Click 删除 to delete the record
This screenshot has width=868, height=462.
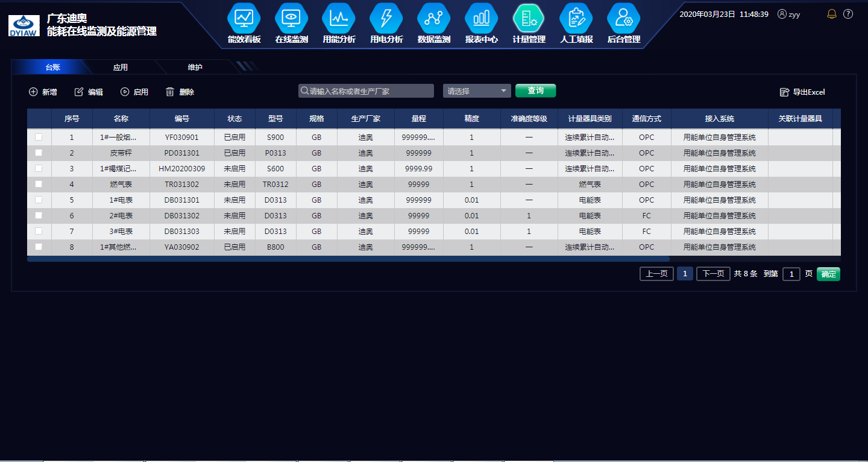point(180,92)
